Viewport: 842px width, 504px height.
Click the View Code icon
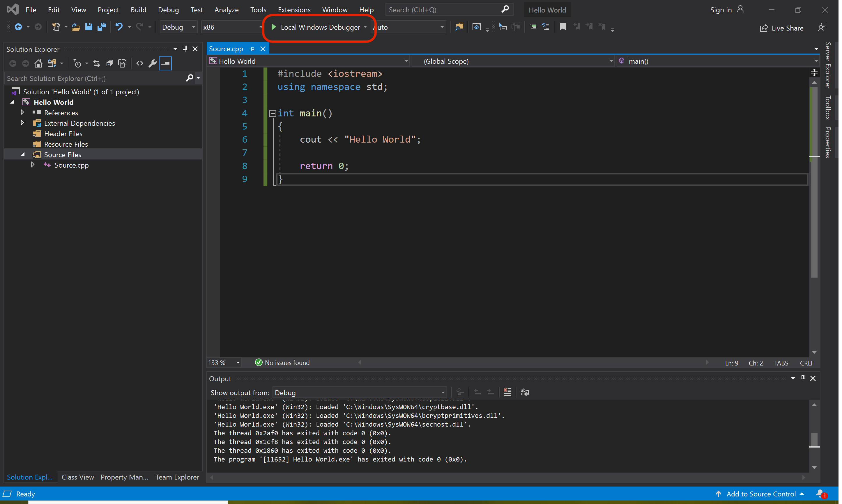[140, 63]
